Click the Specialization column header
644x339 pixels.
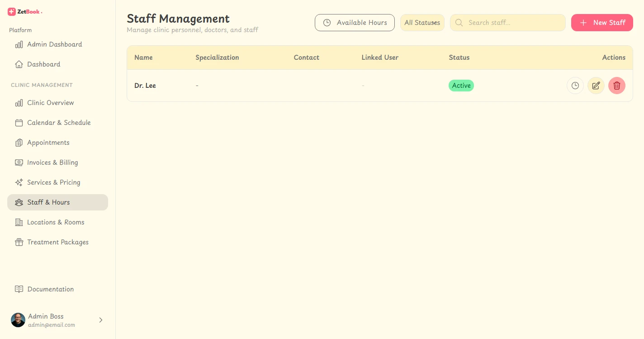[217, 57]
